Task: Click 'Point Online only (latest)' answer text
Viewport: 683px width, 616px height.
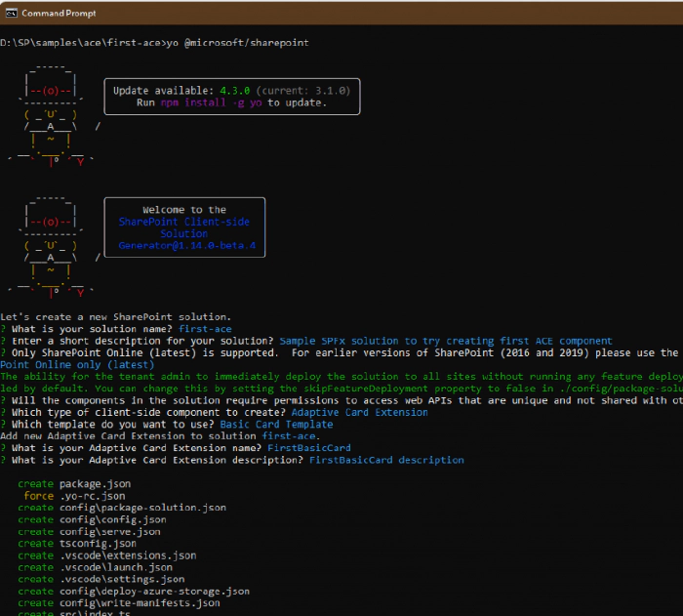Action: tap(77, 364)
